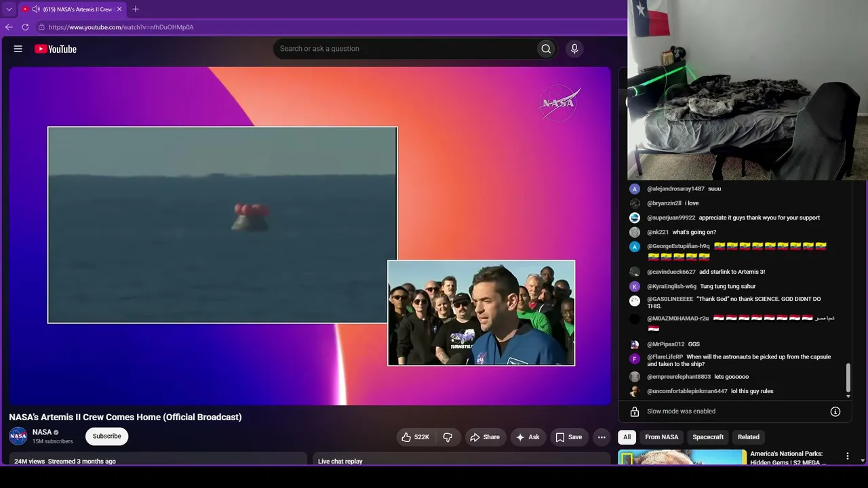Click the 24M views Streamed 3 months ago description
This screenshot has height=488, width=868.
(x=65, y=462)
